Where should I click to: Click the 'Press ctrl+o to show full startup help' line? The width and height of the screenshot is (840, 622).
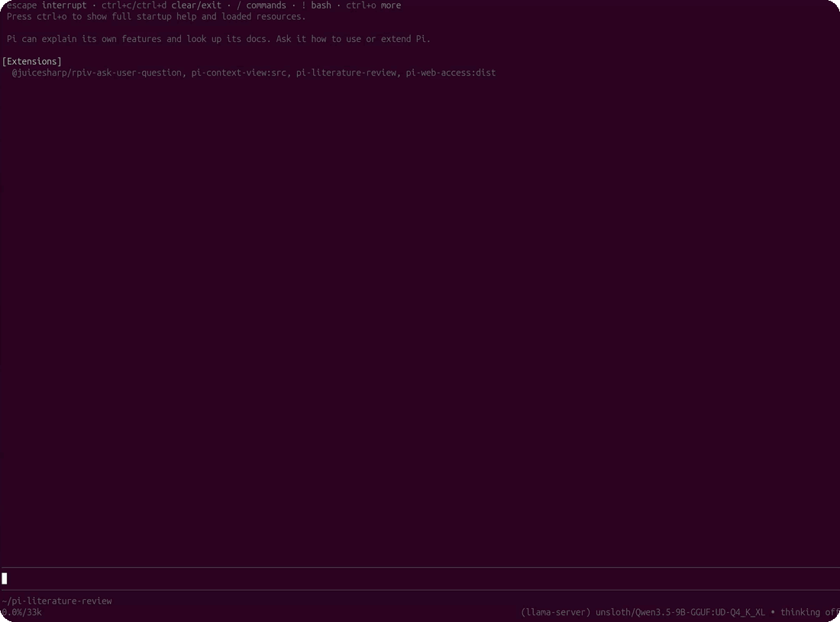pos(156,17)
